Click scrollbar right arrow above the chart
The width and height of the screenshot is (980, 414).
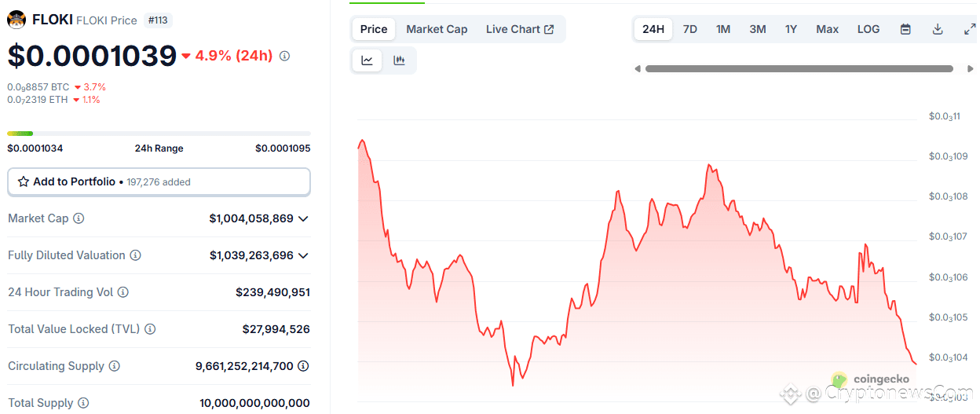pyautogui.click(x=971, y=69)
